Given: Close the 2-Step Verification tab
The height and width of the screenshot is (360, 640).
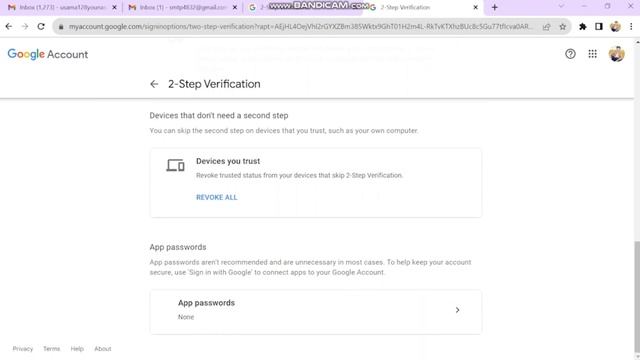Looking at the screenshot, I should click(476, 7).
